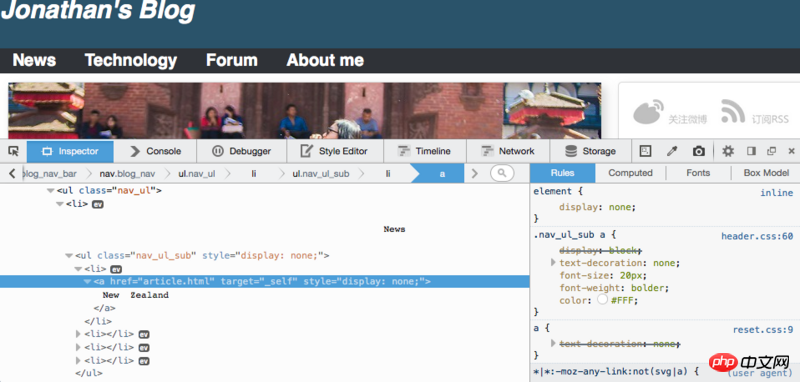The image size is (800, 382).
Task: Expand struck text-decoration in a rule
Action: click(554, 344)
